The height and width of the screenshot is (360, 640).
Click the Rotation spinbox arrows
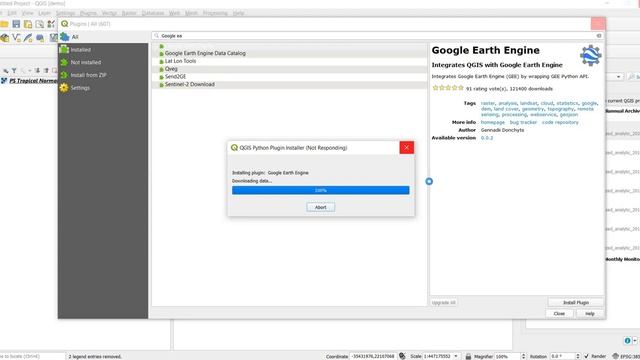(x=578, y=356)
